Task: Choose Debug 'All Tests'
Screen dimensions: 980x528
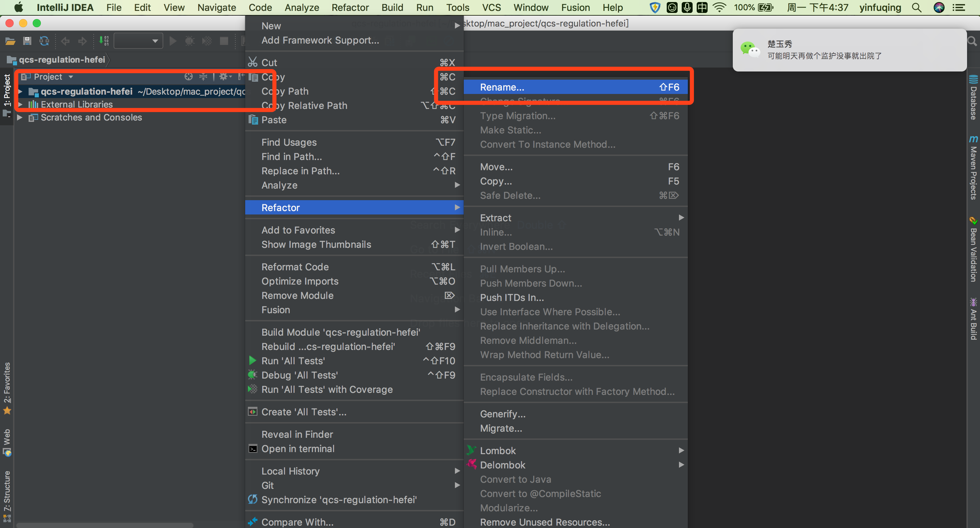Action: (354, 375)
